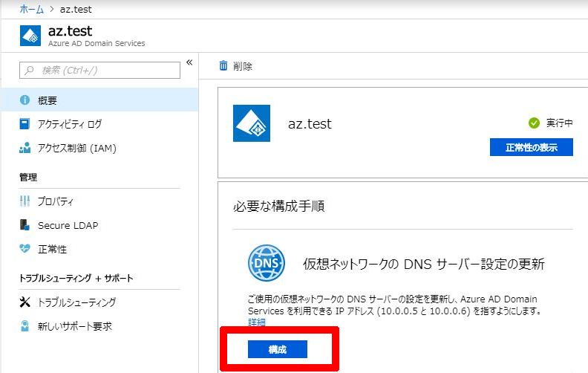Click the 構成 button
This screenshot has height=373, width=588.
pos(278,349)
